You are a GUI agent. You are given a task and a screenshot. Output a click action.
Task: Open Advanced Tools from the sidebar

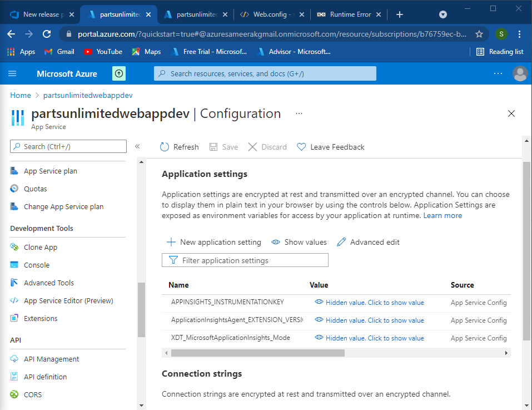[49, 283]
